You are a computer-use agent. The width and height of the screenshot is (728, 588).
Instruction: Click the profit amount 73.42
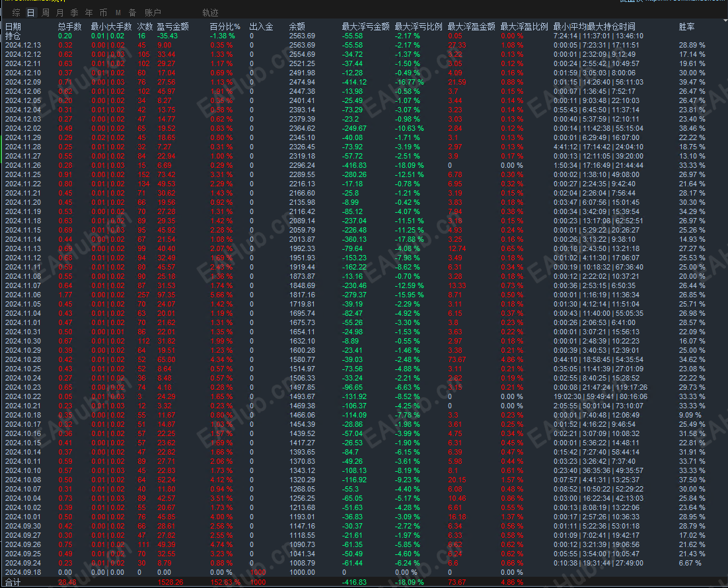pos(166,174)
